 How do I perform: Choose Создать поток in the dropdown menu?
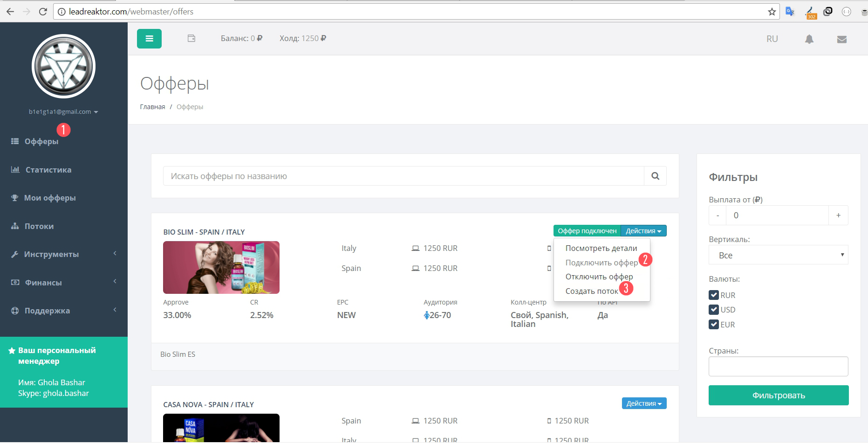click(591, 291)
